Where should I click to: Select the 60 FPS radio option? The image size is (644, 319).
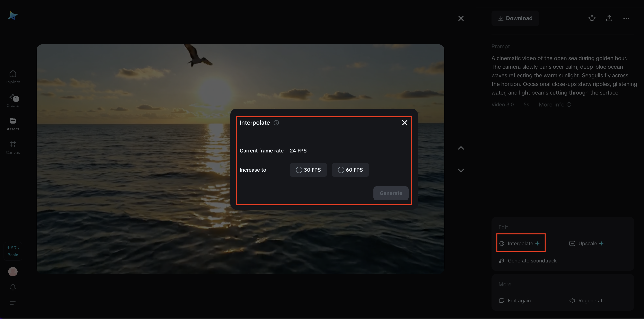pos(341,170)
